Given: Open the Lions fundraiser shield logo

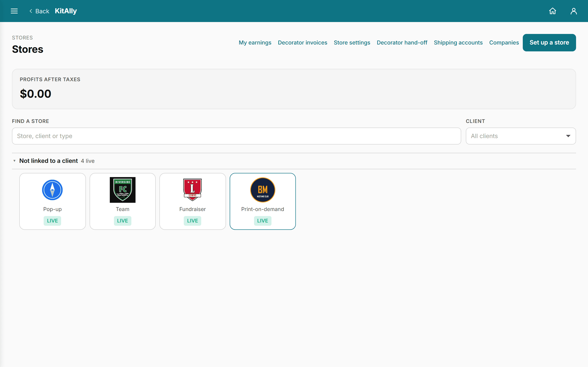Looking at the screenshot, I should (x=192, y=190).
